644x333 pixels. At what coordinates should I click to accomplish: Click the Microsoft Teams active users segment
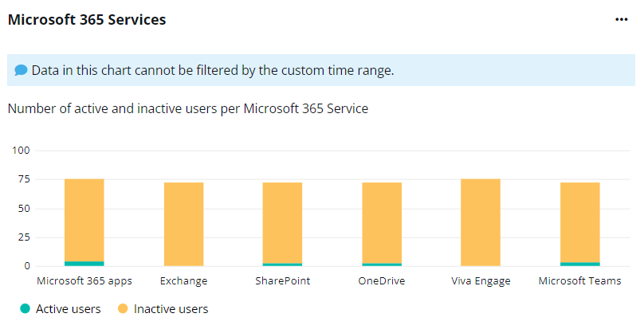coord(580,264)
